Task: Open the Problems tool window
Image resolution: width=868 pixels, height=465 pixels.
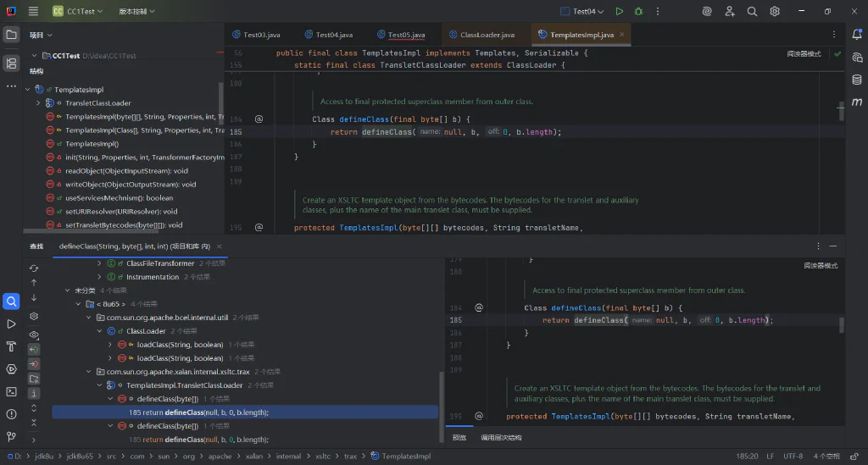Action: click(11, 414)
